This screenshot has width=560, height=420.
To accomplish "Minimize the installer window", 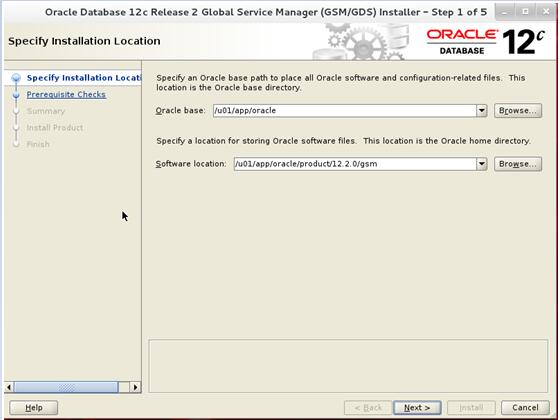I will coord(504,12).
